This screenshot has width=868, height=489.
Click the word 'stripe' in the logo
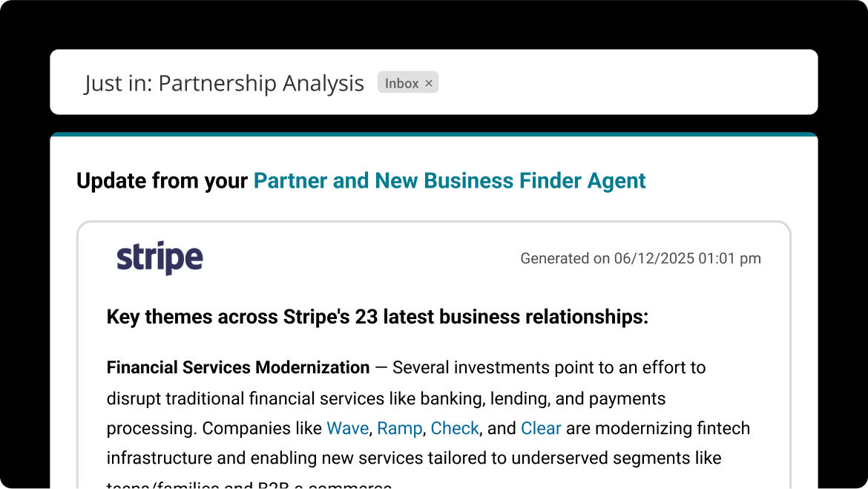159,257
